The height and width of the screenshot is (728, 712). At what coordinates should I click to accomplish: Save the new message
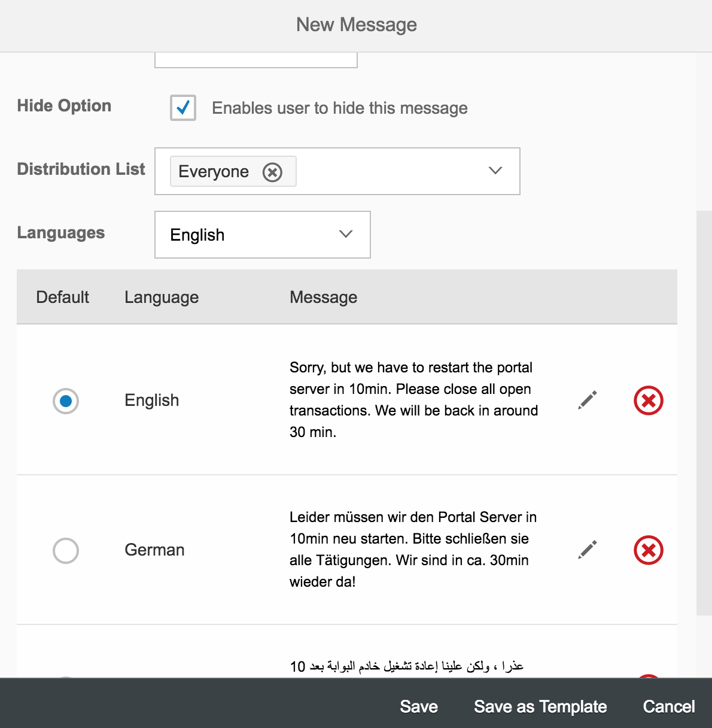[x=419, y=706]
